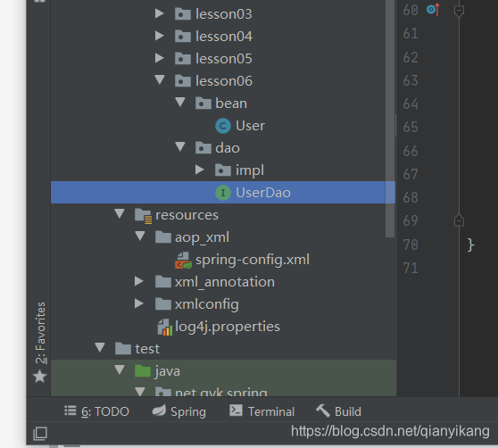Select the spring-config.xml file

coord(253,260)
